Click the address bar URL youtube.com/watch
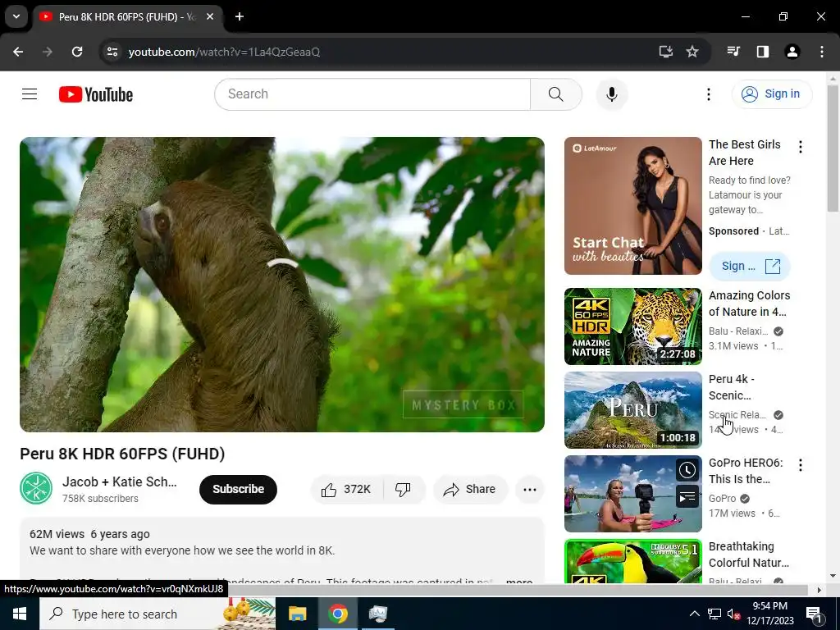The height and width of the screenshot is (630, 840). pos(224,52)
